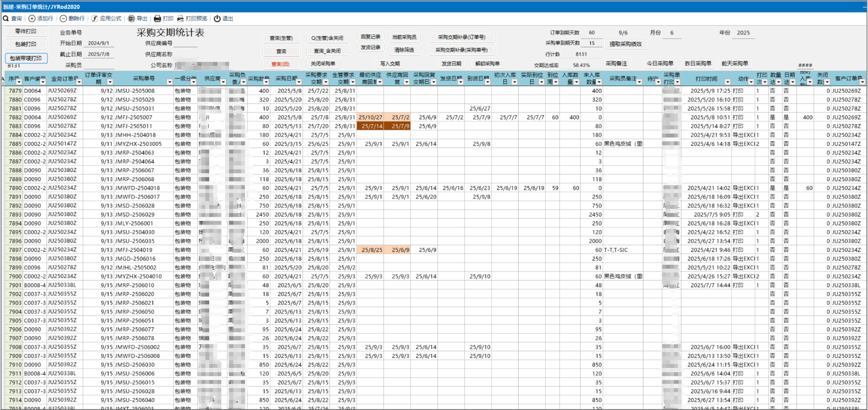Open the 打印时间 column filter dropdown
This screenshot has width=868, height=410.
point(727,82)
